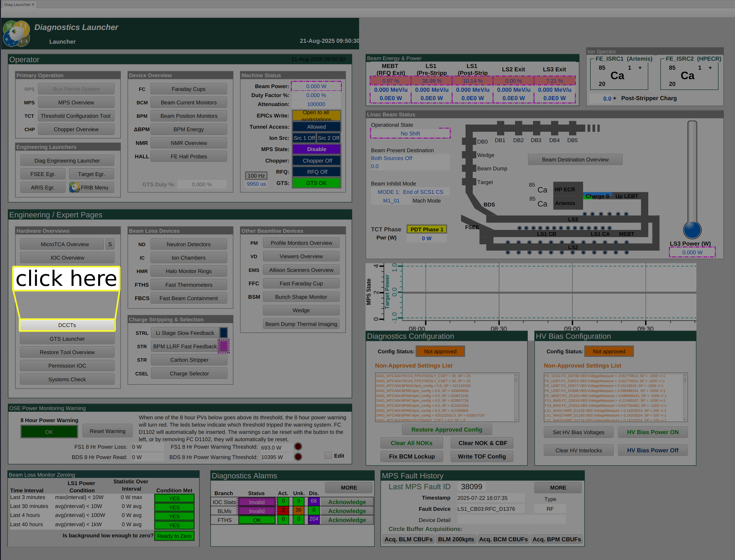
Task: Open the DCCTs hardware overview
Action: 67,325
